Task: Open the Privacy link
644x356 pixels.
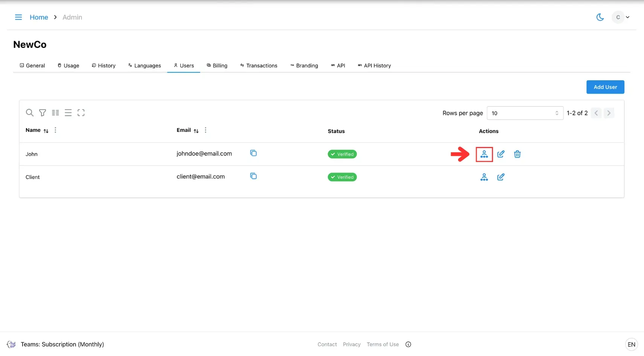Action: 352,344
